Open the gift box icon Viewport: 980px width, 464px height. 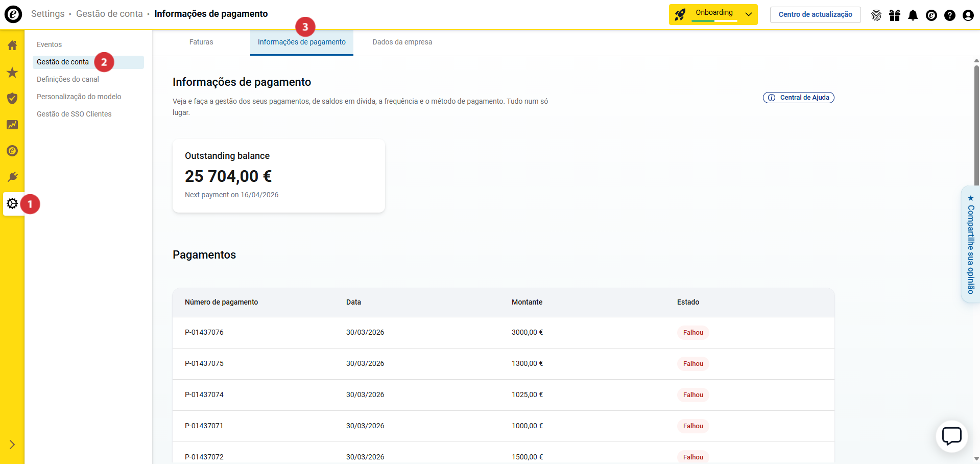tap(894, 15)
